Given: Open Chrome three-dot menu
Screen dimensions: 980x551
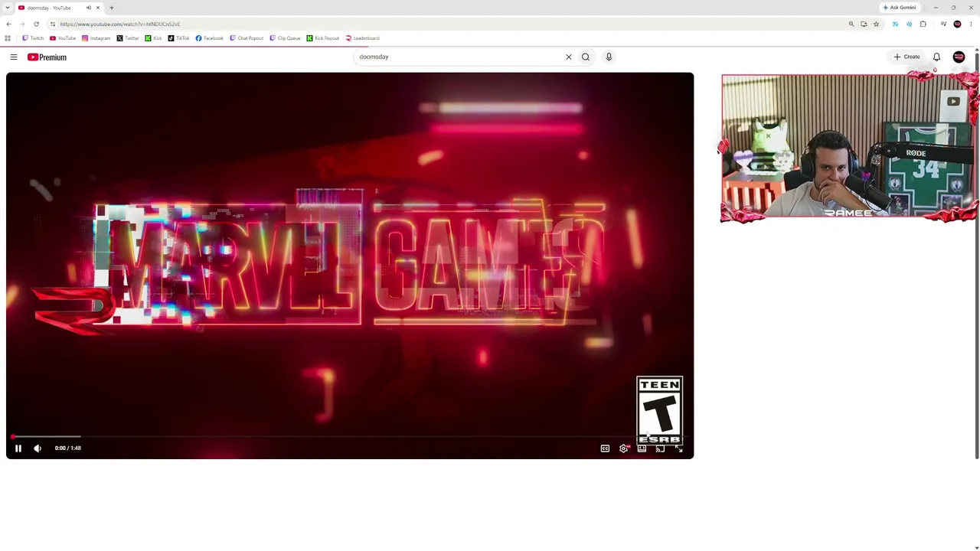Looking at the screenshot, I should 971,24.
